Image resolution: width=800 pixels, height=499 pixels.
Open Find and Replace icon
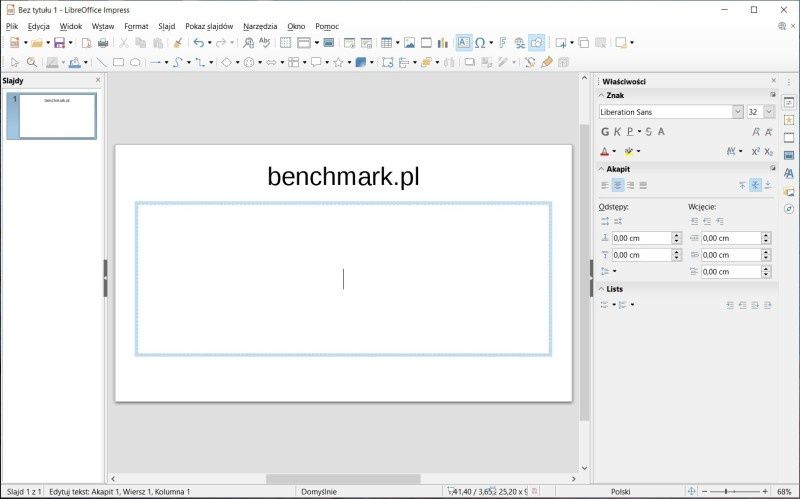(x=248, y=43)
